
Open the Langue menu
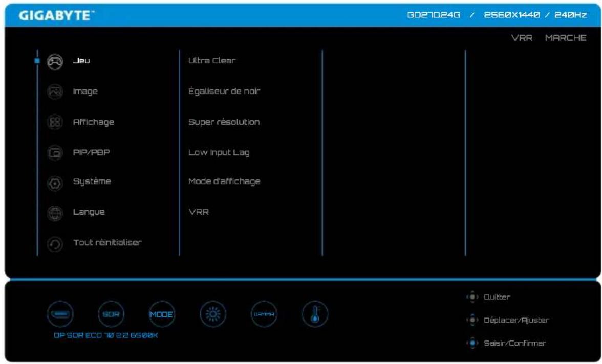click(x=89, y=212)
